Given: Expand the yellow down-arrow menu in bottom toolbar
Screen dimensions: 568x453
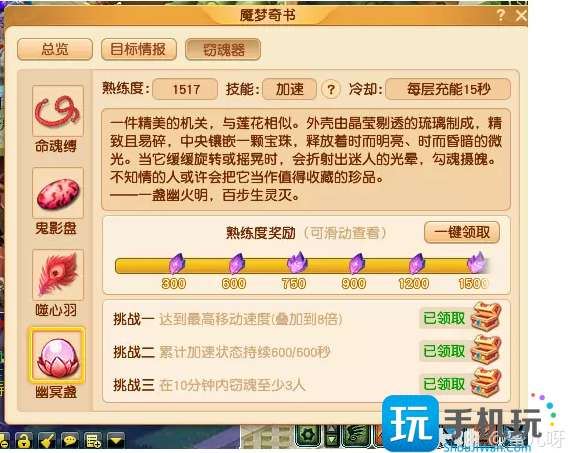Looking at the screenshot, I should [116, 441].
